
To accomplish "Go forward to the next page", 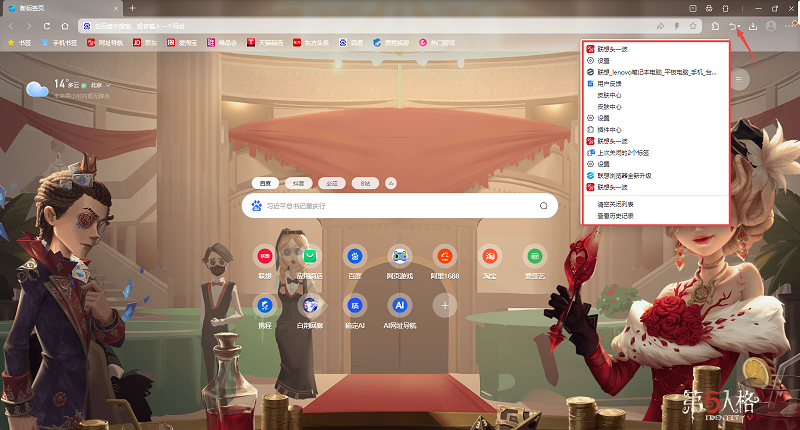I will point(29,26).
